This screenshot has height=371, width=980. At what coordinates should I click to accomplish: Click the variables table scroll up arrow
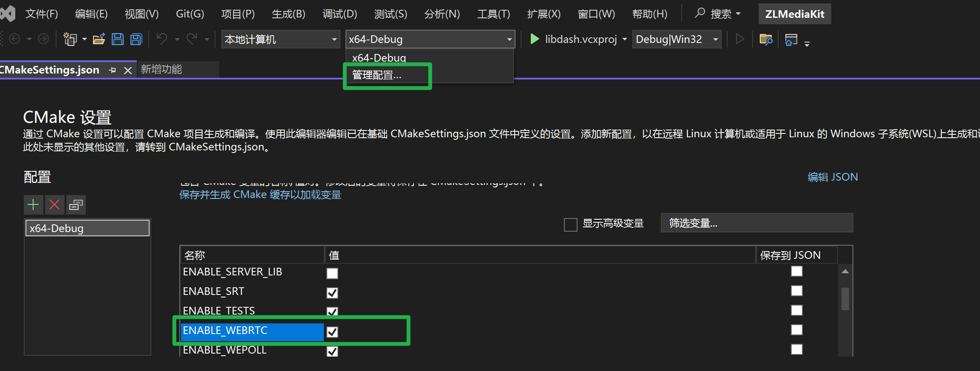coord(845,271)
